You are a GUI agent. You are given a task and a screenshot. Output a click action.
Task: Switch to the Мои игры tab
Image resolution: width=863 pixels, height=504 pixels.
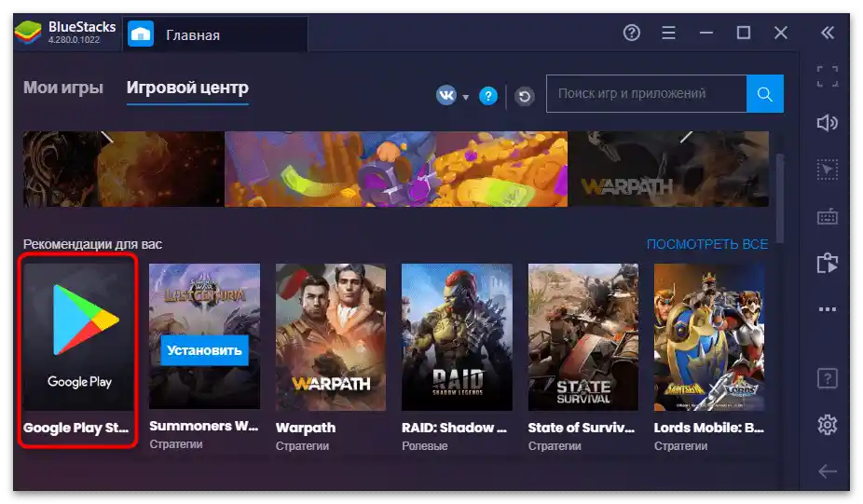[62, 88]
